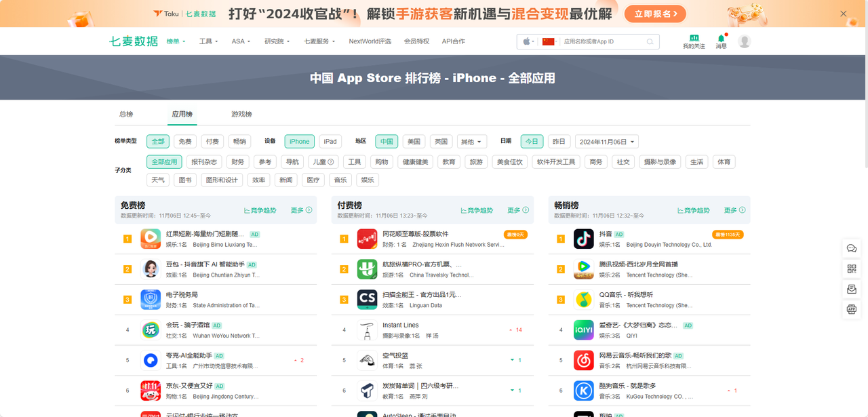Image resolution: width=868 pixels, height=417 pixels.
Task: Select 付费 chart type filter
Action: tap(212, 142)
